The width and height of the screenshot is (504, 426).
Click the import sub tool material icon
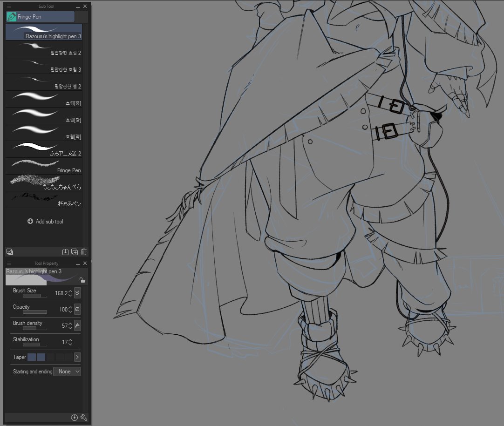(65, 252)
